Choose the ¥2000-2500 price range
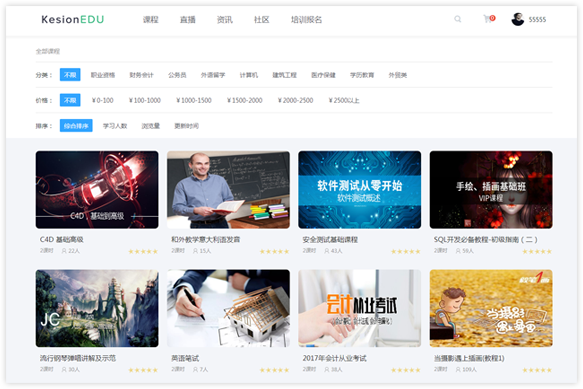This screenshot has width=583, height=389. (x=296, y=100)
